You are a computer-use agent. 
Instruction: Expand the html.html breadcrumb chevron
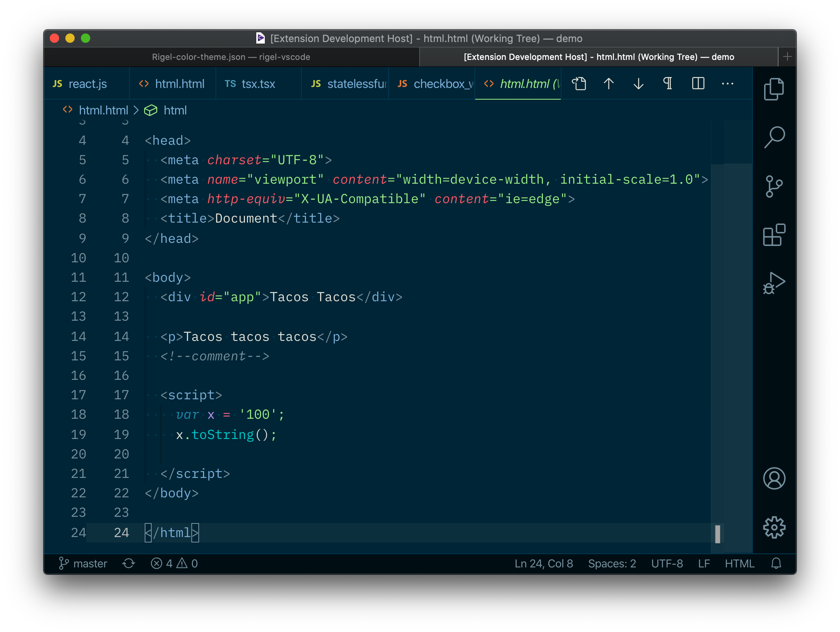(136, 111)
